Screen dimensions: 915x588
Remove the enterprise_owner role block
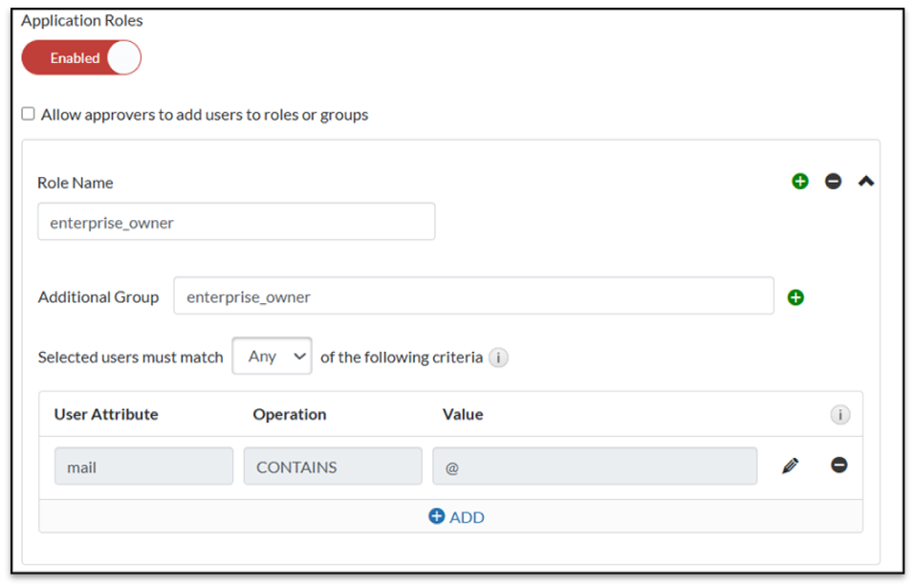833,182
